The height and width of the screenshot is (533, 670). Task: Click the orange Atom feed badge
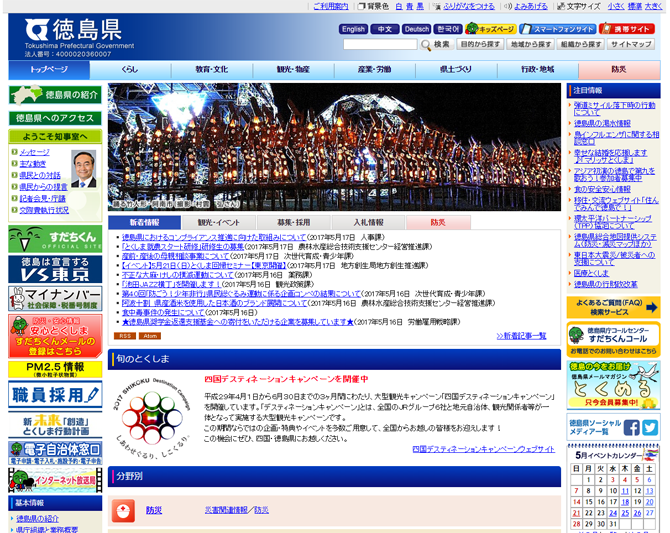[x=150, y=336]
